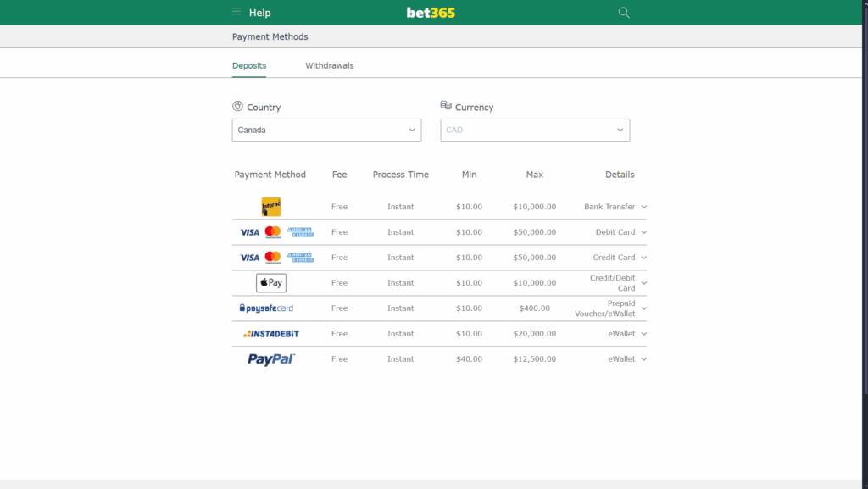Open the hamburger navigation menu
The image size is (868, 489).
click(236, 12)
